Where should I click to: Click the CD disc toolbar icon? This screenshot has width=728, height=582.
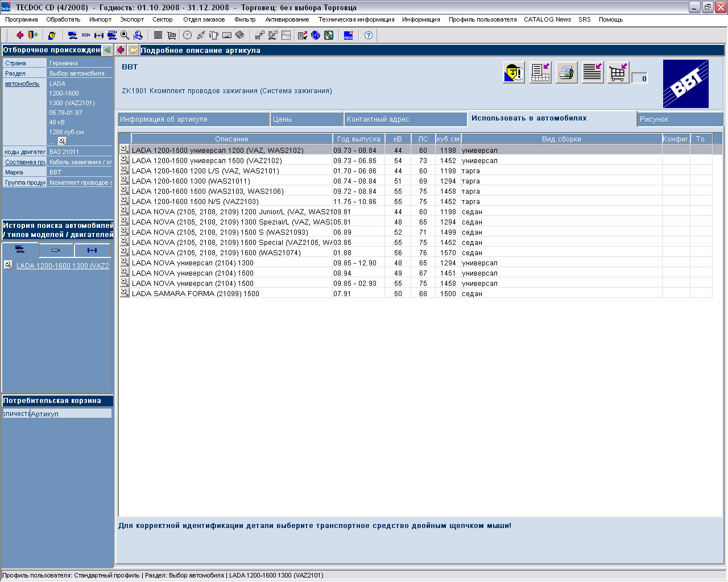pyautogui.click(x=329, y=35)
